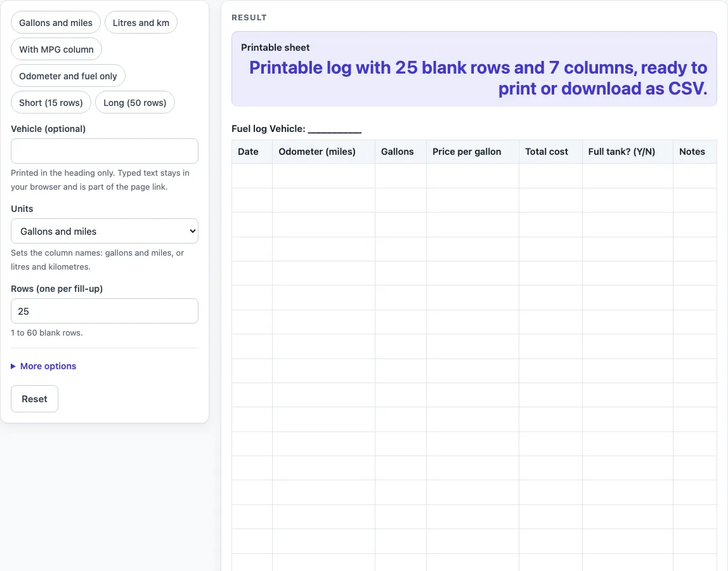Select the Short (15 rows) preset
Screen dimensions: 728x571
click(51, 103)
